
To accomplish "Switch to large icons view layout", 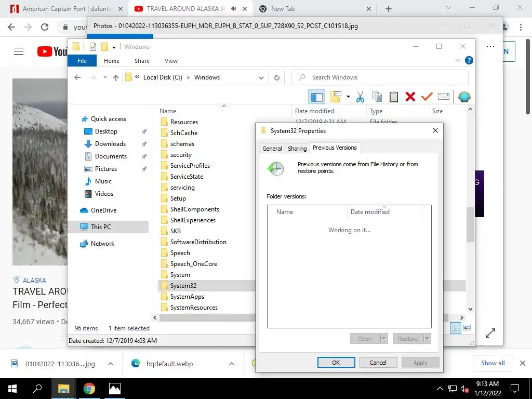I will pos(467,328).
